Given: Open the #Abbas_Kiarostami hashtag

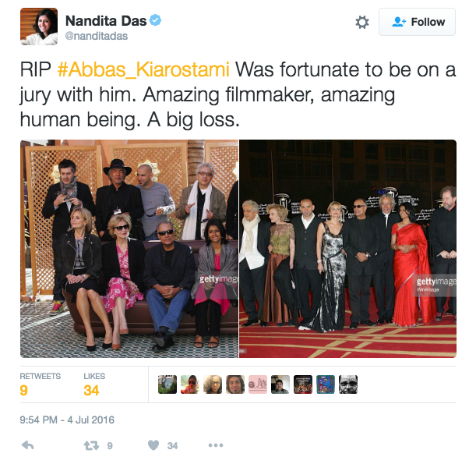Looking at the screenshot, I should tap(143, 69).
